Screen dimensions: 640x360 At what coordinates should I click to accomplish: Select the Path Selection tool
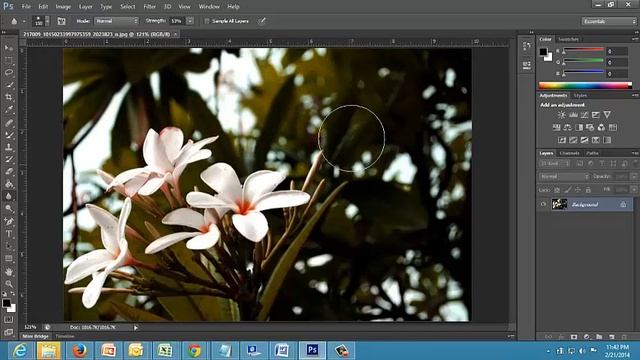coord(9,246)
